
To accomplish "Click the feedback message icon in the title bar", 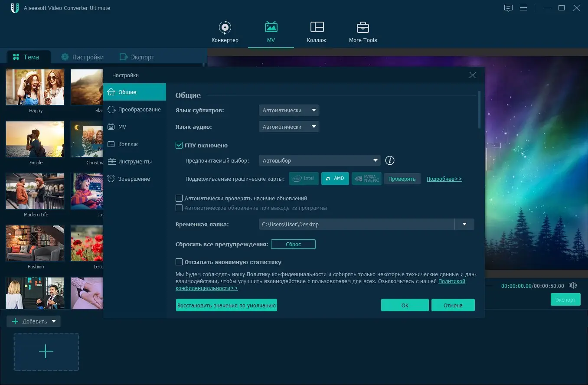I will click(508, 8).
